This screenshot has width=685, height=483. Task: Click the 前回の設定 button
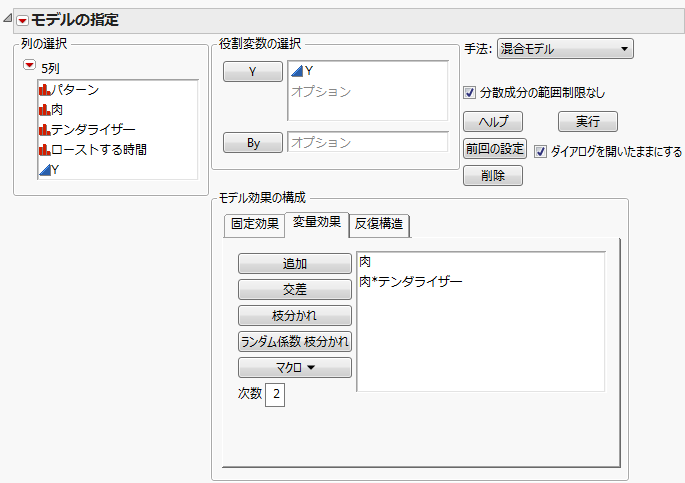495,149
